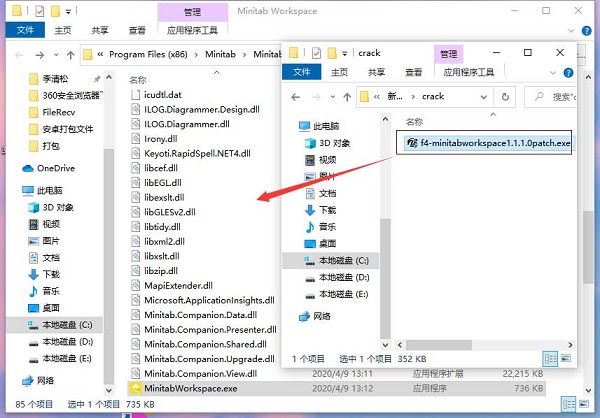
Task: Select libcef.dll file
Action: pyautogui.click(x=154, y=168)
